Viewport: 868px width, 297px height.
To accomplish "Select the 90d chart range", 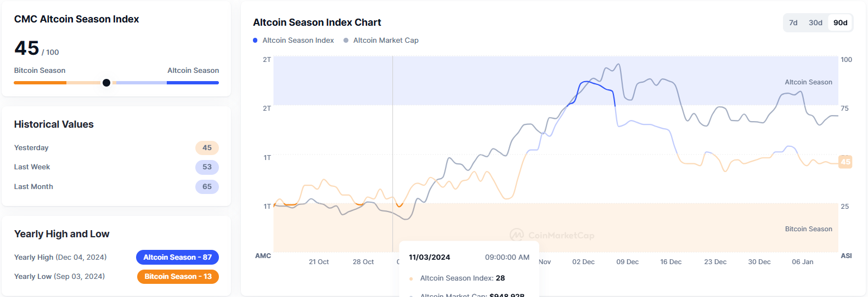I will (840, 22).
